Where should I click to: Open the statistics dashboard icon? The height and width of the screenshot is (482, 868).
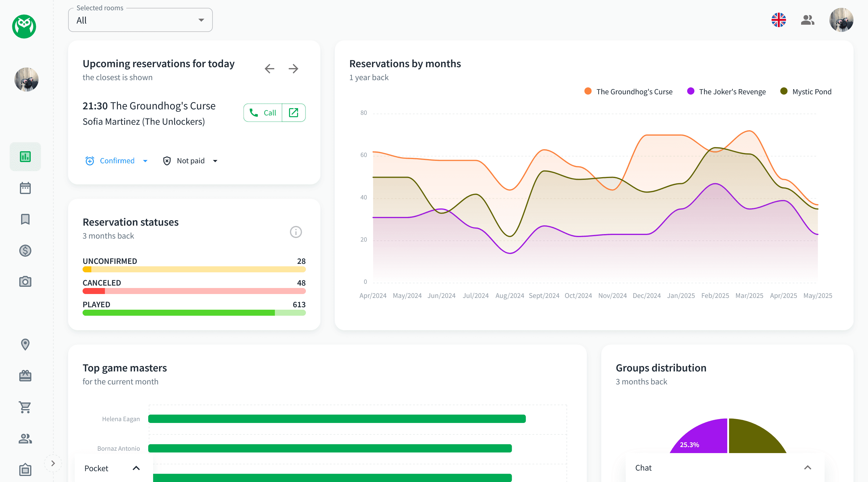(25, 156)
